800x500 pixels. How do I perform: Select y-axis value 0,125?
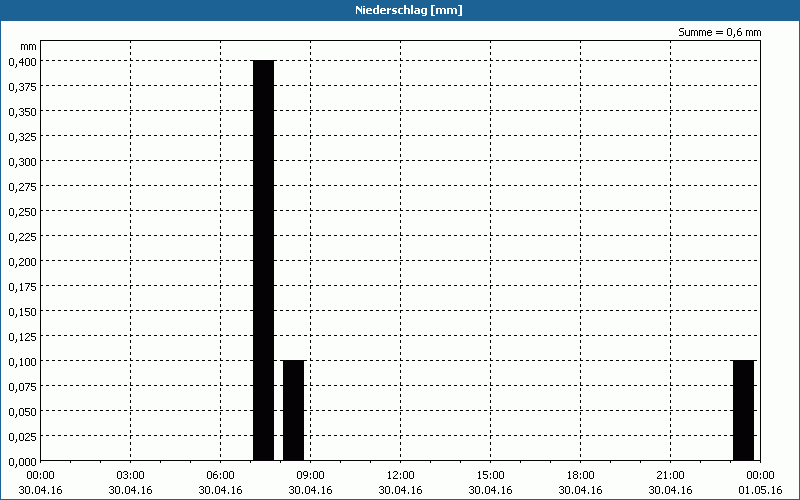[x=22, y=337]
